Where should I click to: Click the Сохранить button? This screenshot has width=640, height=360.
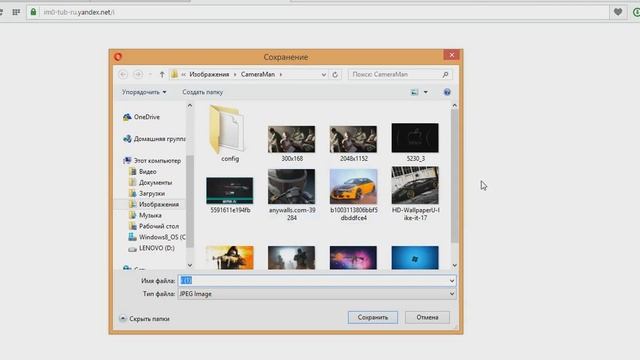(373, 317)
